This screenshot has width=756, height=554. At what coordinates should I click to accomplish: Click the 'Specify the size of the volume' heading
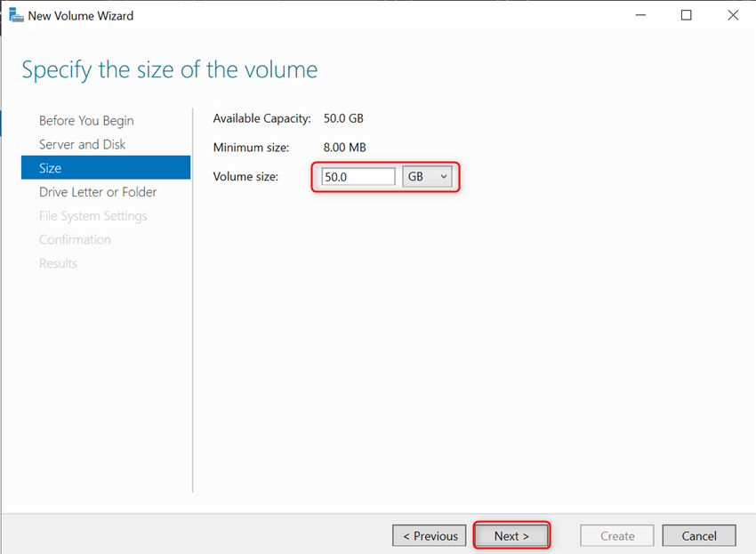click(x=169, y=70)
